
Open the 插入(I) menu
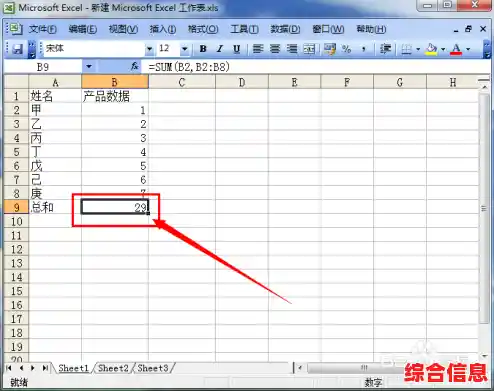163,29
